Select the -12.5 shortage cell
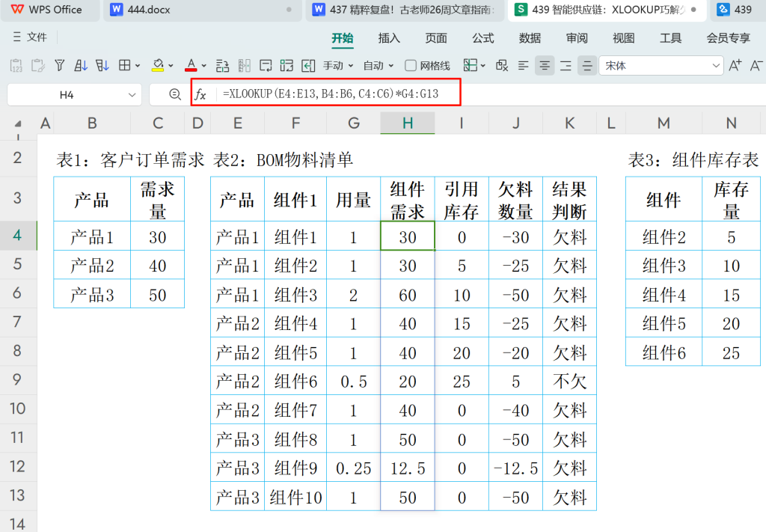 [x=515, y=468]
